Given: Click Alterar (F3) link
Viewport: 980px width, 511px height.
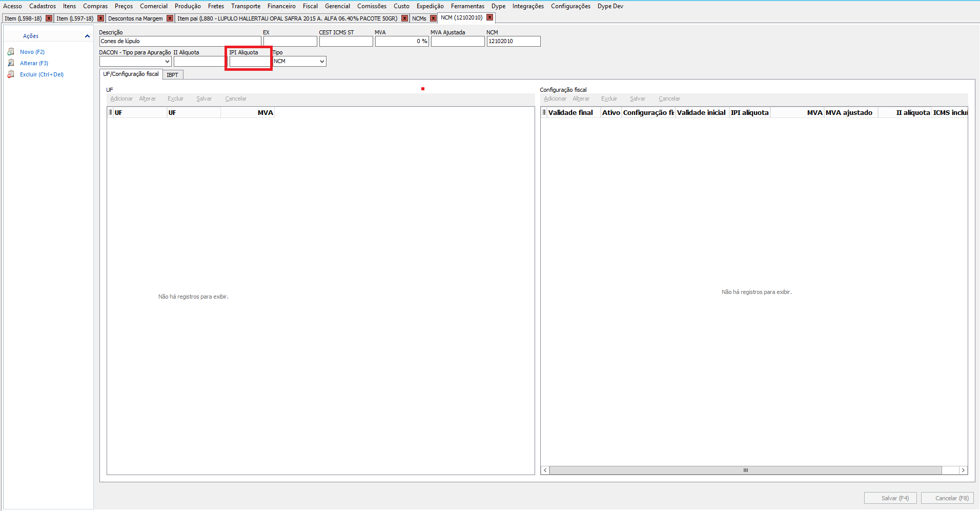Looking at the screenshot, I should tap(34, 63).
